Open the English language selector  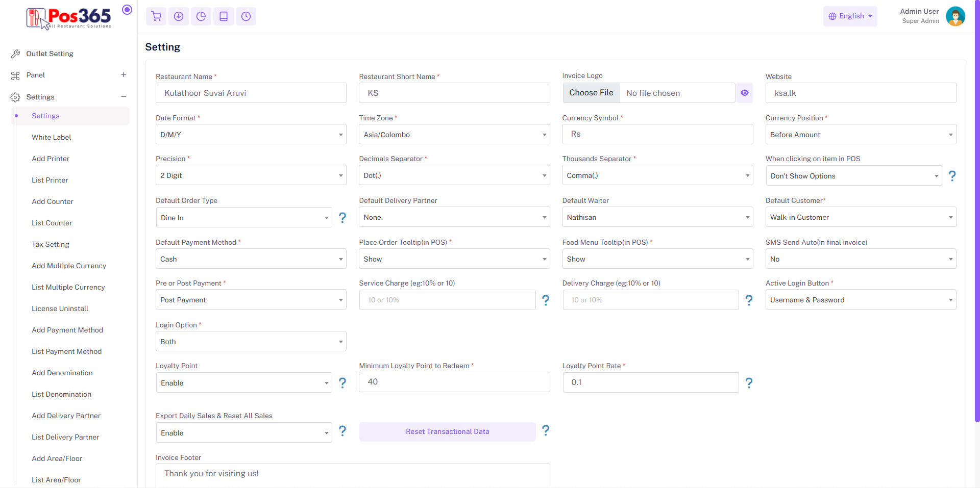pyautogui.click(x=850, y=16)
